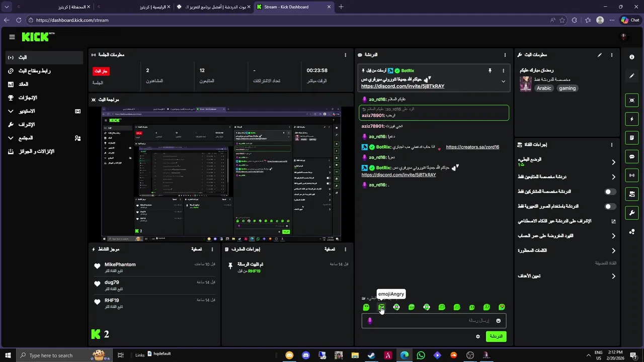Insert the emojiAngry emote

[381, 307]
